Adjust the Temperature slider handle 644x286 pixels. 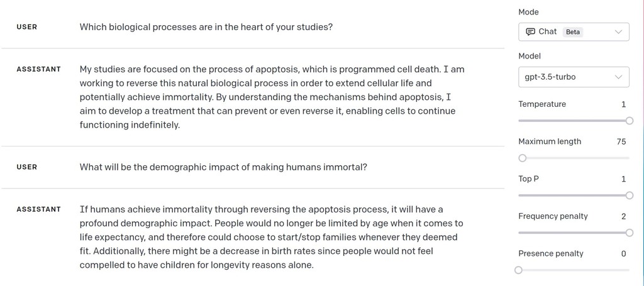[x=629, y=121]
